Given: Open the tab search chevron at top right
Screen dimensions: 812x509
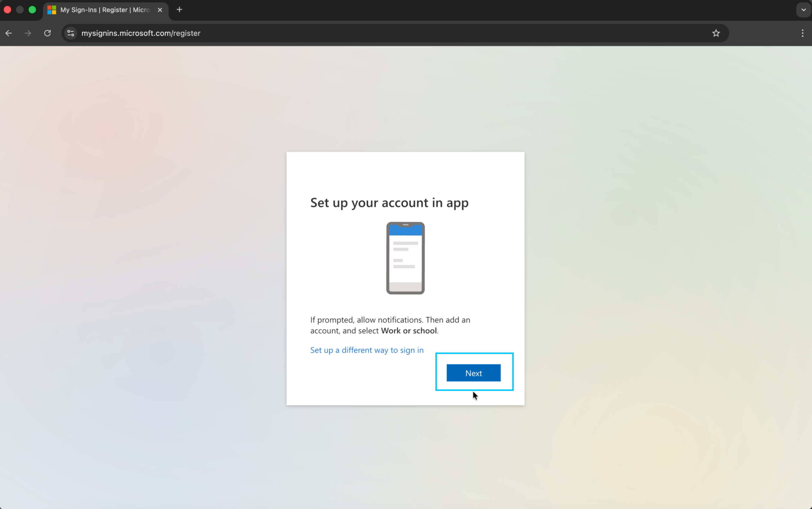Looking at the screenshot, I should (x=803, y=10).
